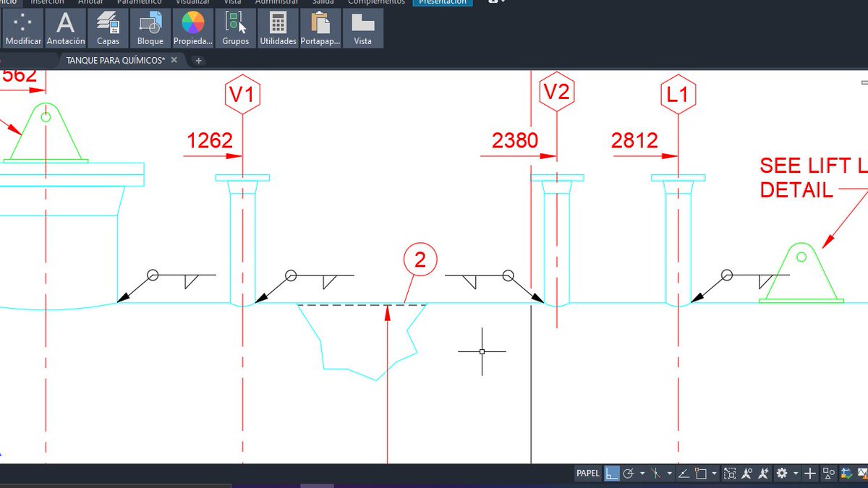Toggle polar tracking in the status bar

628,473
